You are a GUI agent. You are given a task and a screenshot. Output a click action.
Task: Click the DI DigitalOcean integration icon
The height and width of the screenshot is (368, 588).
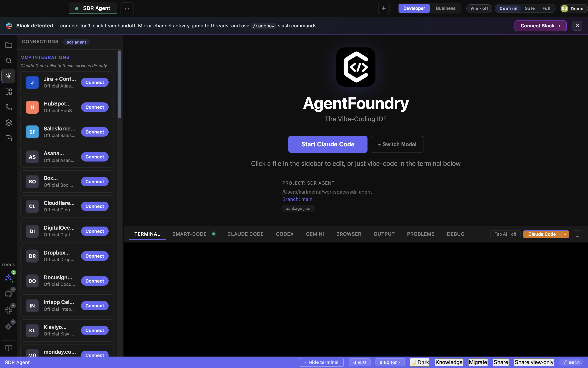[32, 231]
